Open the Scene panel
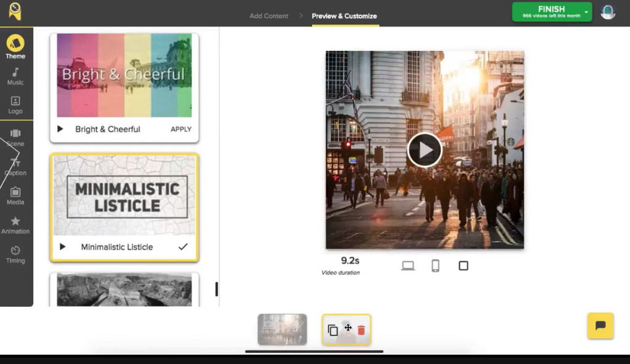The width and height of the screenshot is (630, 364). (x=15, y=136)
